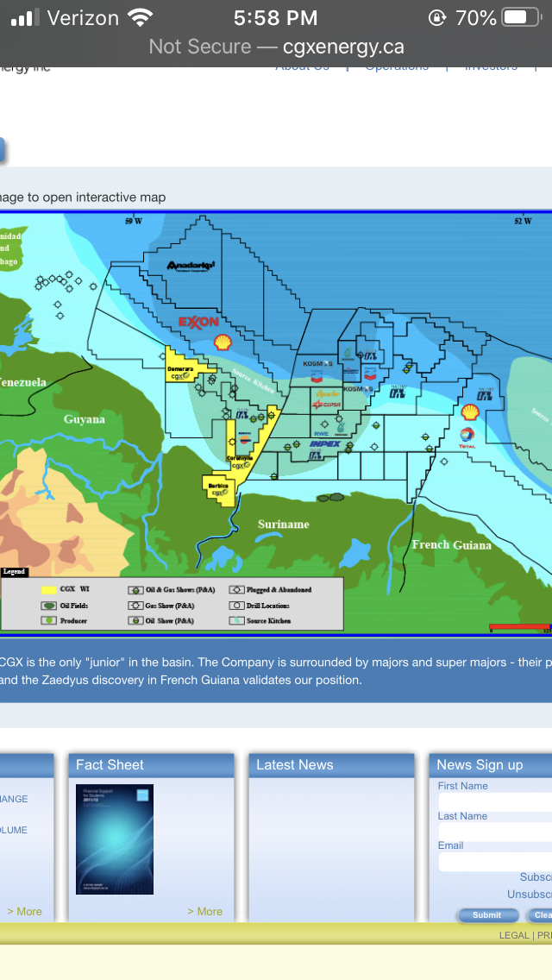552x980 pixels.
Task: Tap the Zaedyus discovery caption sentence
Action: pos(181,680)
